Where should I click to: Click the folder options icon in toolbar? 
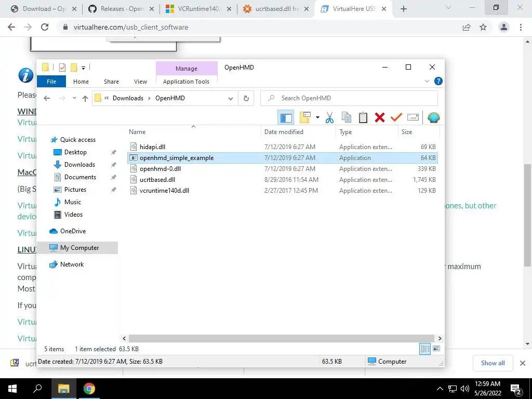pyautogui.click(x=305, y=117)
